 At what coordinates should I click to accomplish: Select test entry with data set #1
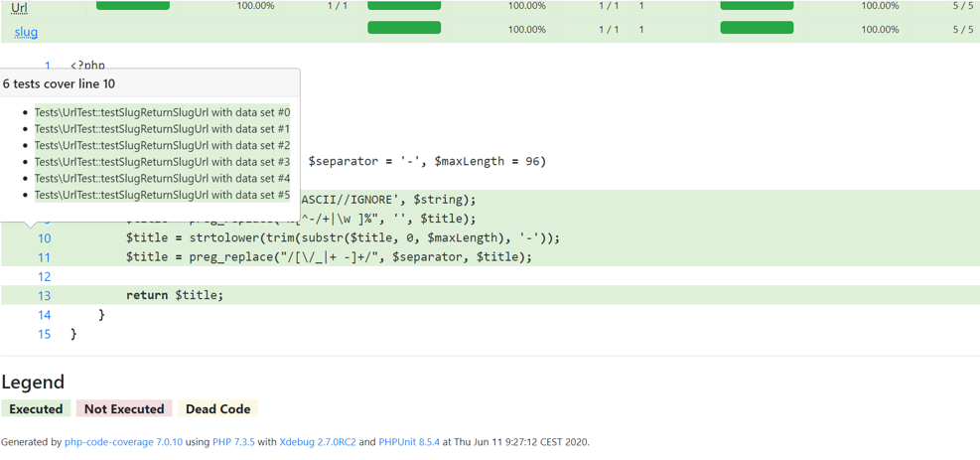tap(163, 129)
